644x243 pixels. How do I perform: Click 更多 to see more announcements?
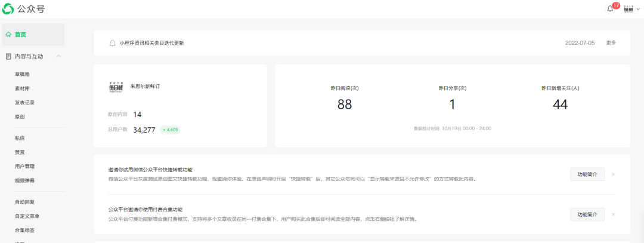point(611,43)
